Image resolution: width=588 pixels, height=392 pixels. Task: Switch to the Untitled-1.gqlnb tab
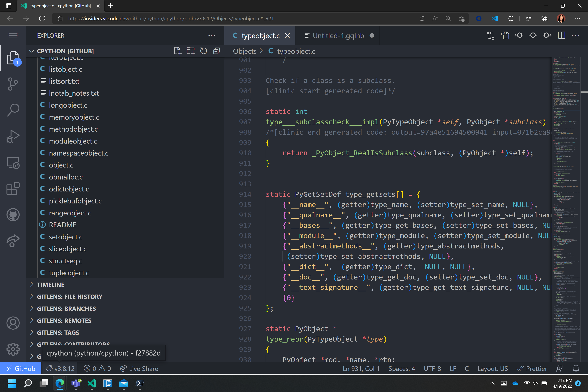[339, 35]
